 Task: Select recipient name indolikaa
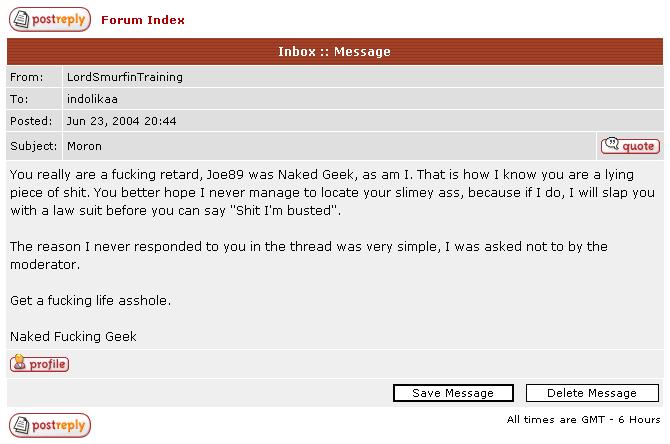click(92, 99)
